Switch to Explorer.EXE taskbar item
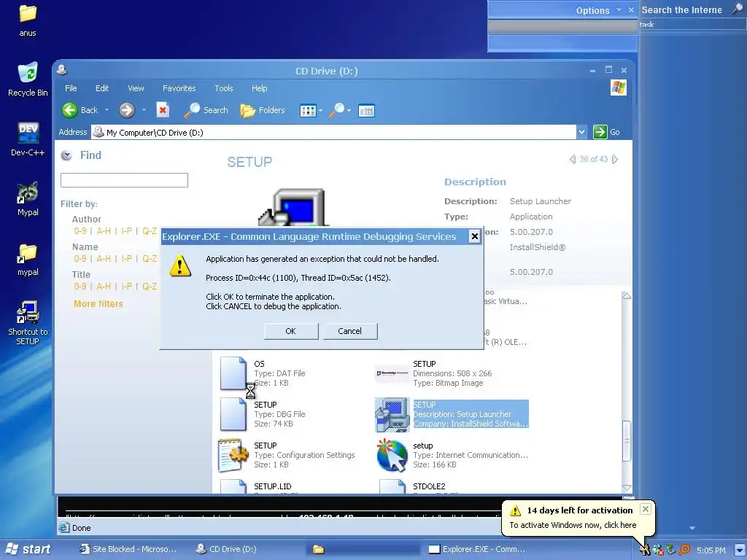Image resolution: width=747 pixels, height=560 pixels. coord(477,549)
